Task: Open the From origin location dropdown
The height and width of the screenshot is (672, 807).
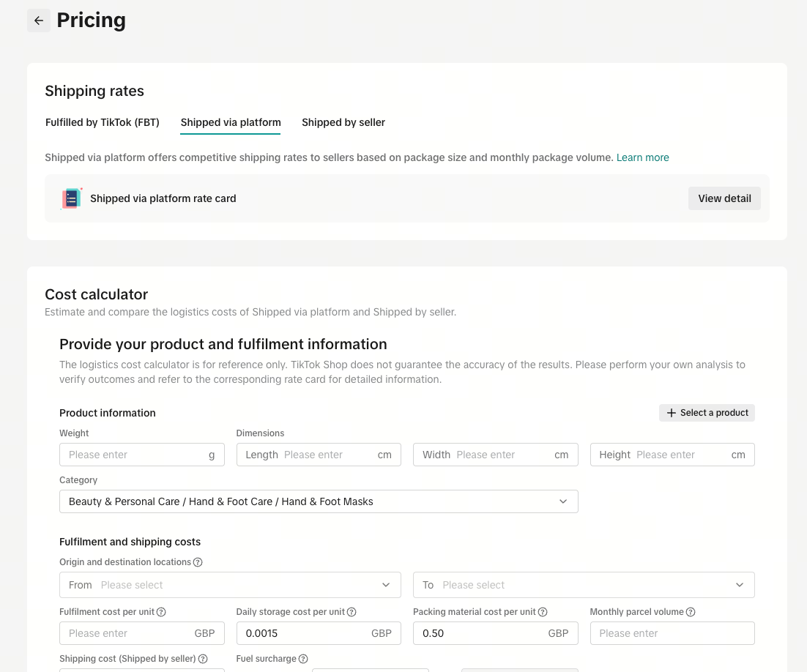Action: (230, 585)
